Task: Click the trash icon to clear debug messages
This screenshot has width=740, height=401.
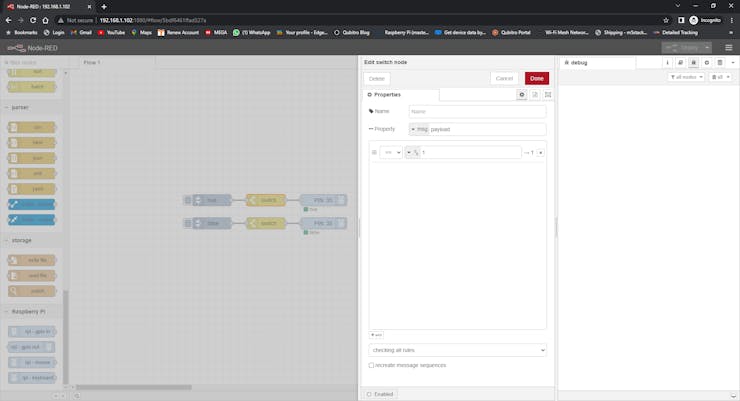Action: [x=717, y=77]
